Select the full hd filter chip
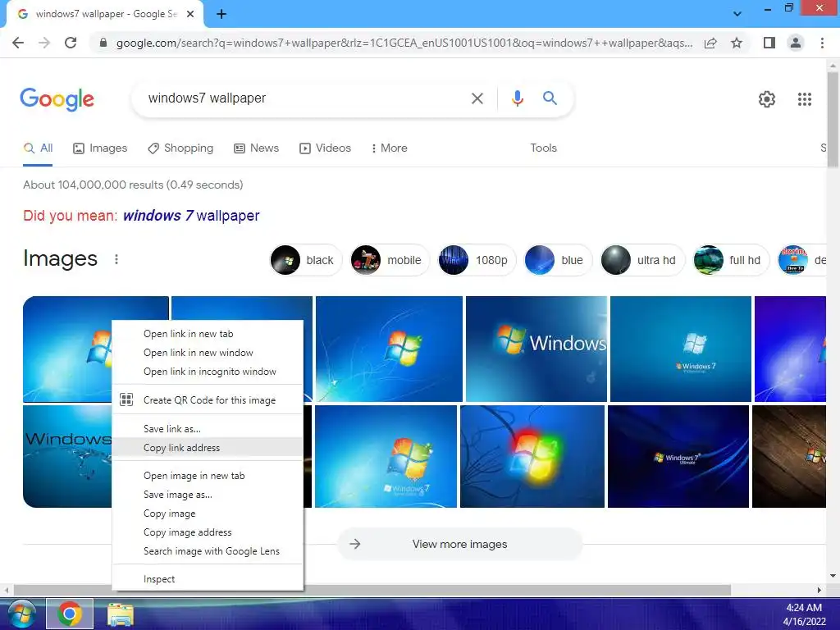The width and height of the screenshot is (840, 630). (x=731, y=260)
